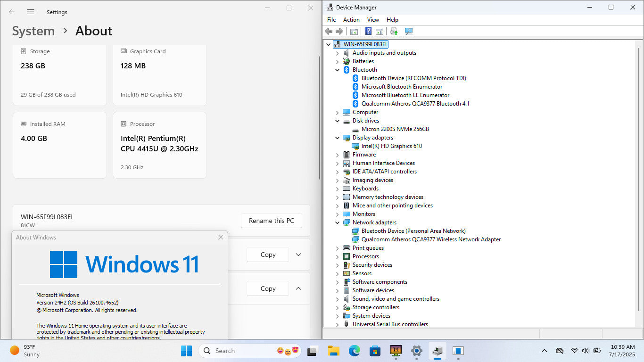Click the taskbar Search box
The image size is (644, 362).
(240, 351)
